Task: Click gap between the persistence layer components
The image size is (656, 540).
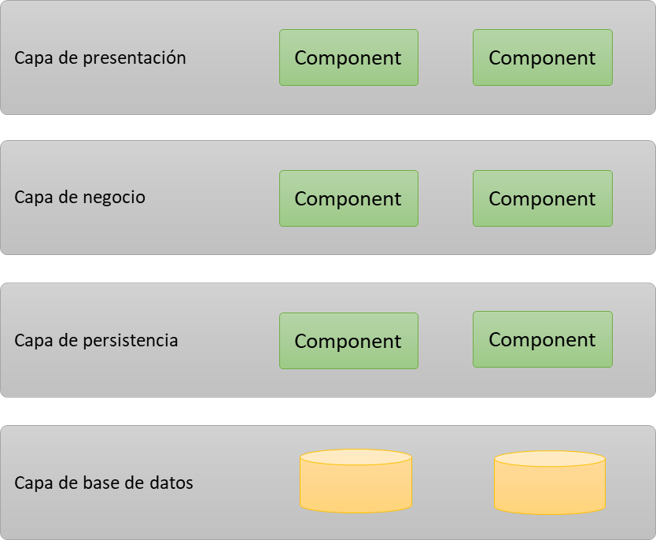Action: [x=445, y=341]
